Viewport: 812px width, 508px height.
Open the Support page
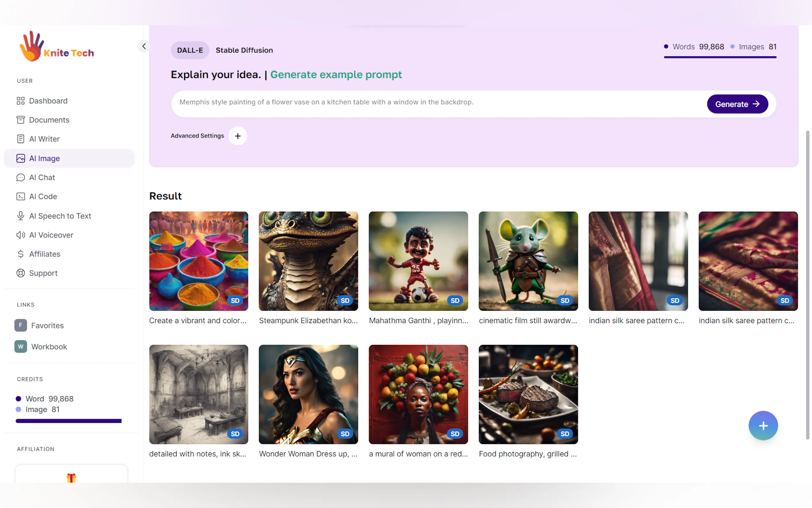point(43,273)
